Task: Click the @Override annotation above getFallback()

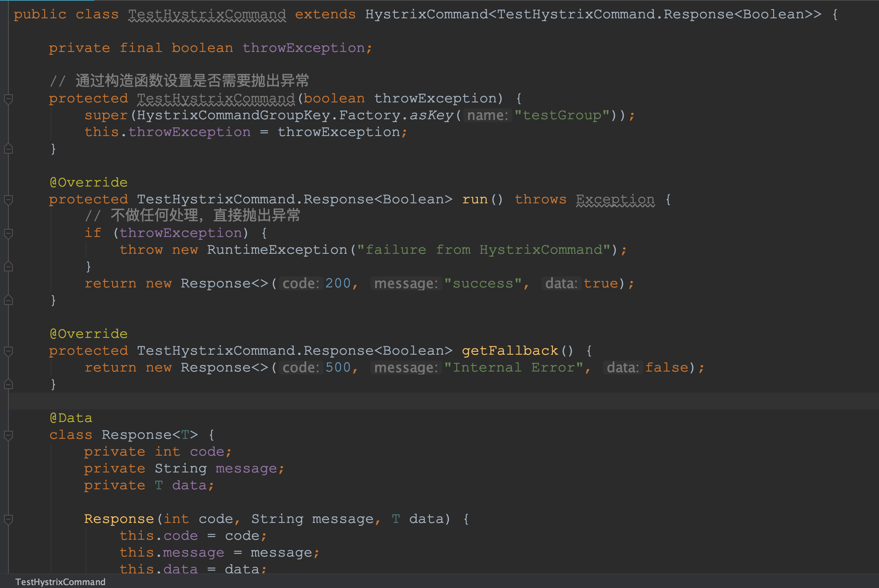Action: click(x=89, y=334)
